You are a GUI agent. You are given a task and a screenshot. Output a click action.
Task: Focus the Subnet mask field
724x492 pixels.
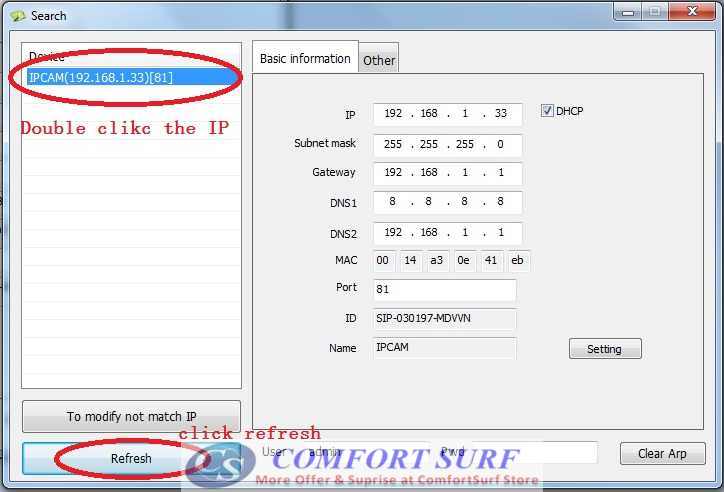(x=447, y=144)
